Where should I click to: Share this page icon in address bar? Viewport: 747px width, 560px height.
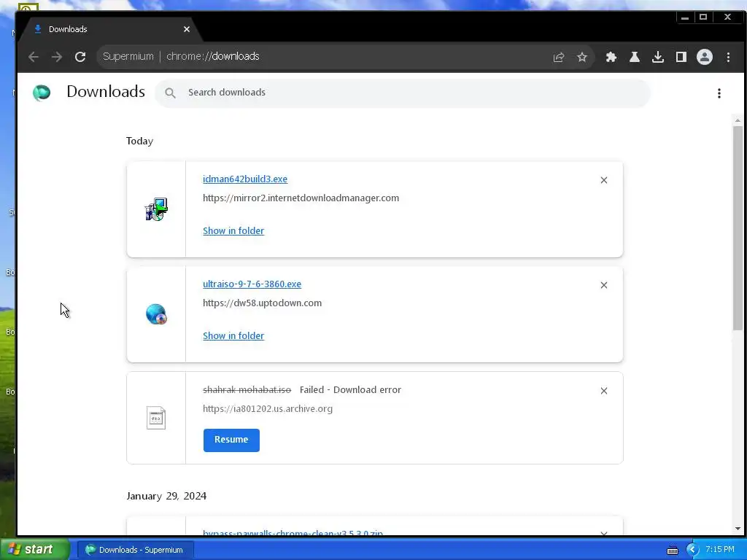coord(559,57)
